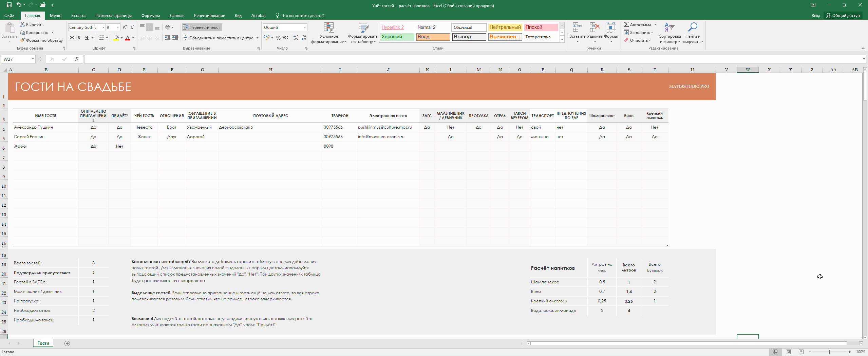Toggle Wrap Text (Перенести текст)
This screenshot has width=868, height=356.
202,27
